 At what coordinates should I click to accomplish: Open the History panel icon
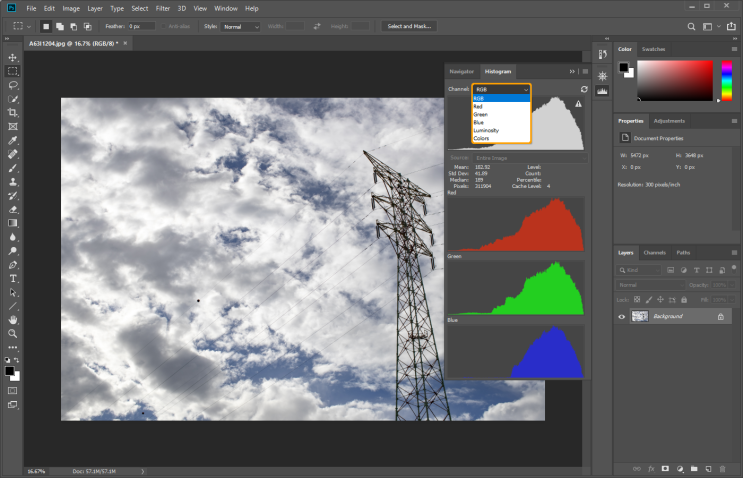[x=602, y=54]
